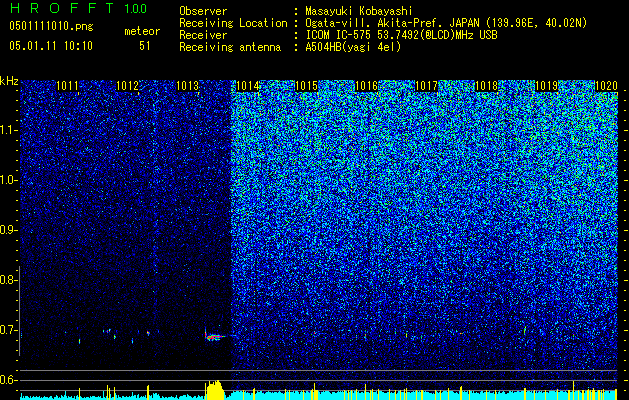This screenshot has height=400, width=629.
Task: Click the 1012 time marker
Action: [x=127, y=86]
